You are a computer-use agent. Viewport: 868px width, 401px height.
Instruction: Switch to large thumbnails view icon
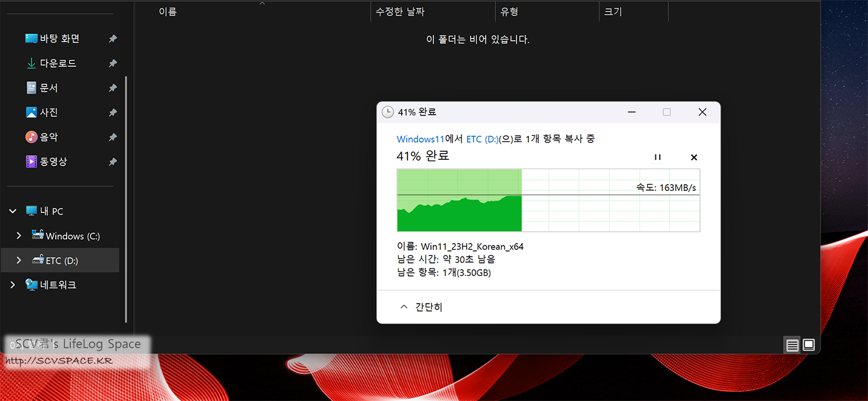point(808,345)
